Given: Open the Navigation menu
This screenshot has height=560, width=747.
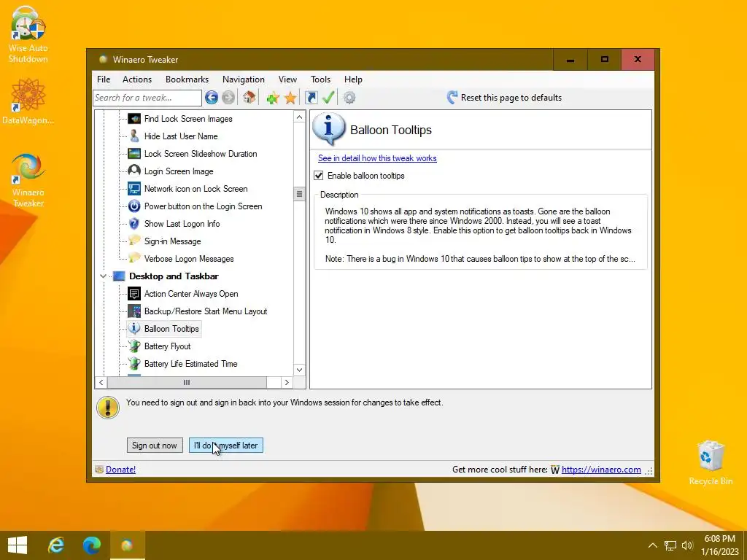Looking at the screenshot, I should 244,79.
